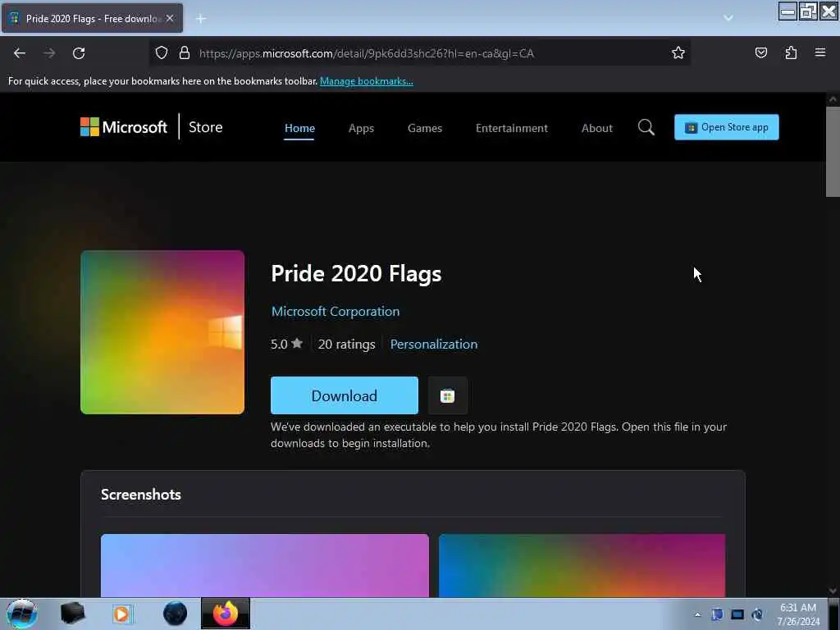Open the taskbar clock showing 6:31 AM
Viewport: 840px width, 630px height.
pos(798,614)
